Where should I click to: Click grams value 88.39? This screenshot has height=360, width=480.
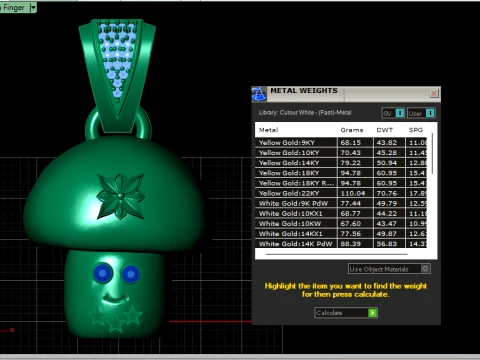(x=350, y=244)
